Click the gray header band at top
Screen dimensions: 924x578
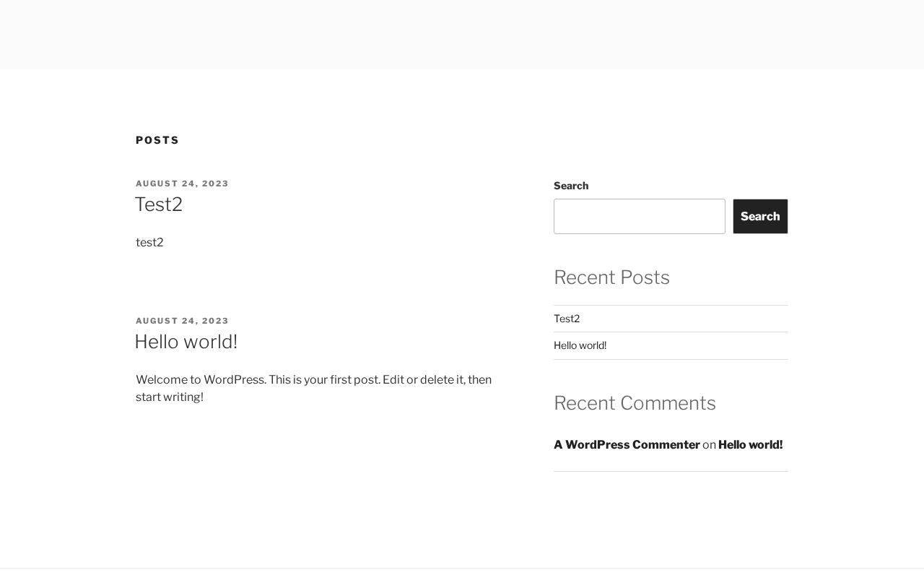462,35
